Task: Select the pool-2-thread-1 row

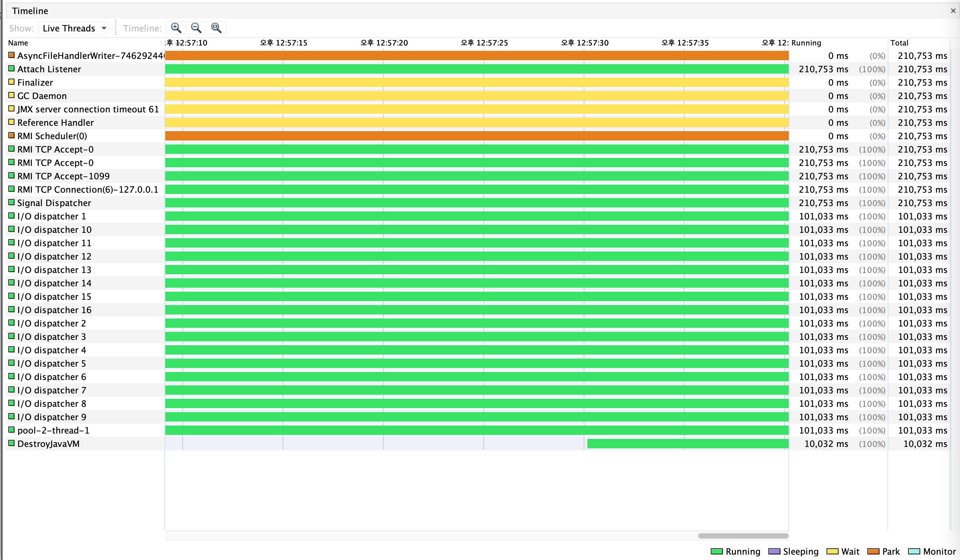Action: pos(53,431)
